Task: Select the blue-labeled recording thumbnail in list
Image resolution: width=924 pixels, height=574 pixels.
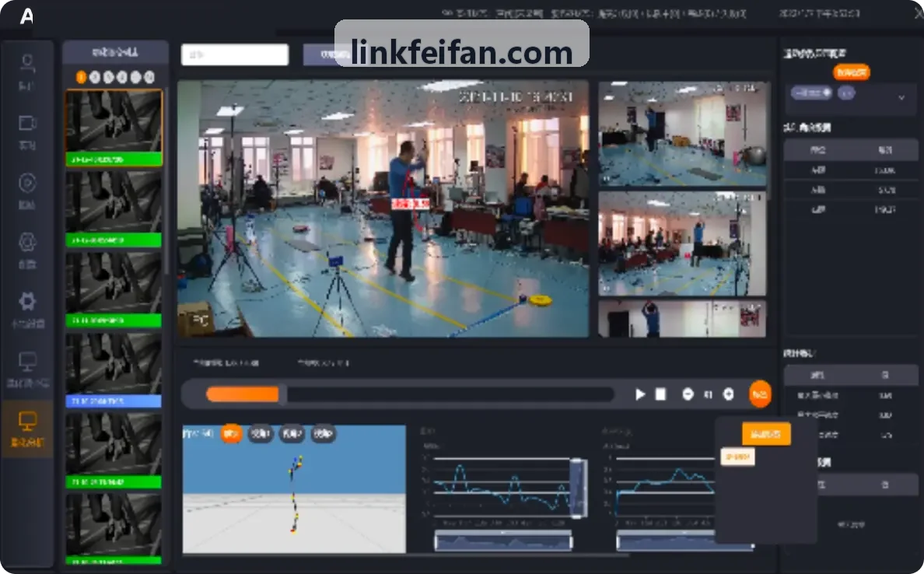Action: click(x=113, y=370)
